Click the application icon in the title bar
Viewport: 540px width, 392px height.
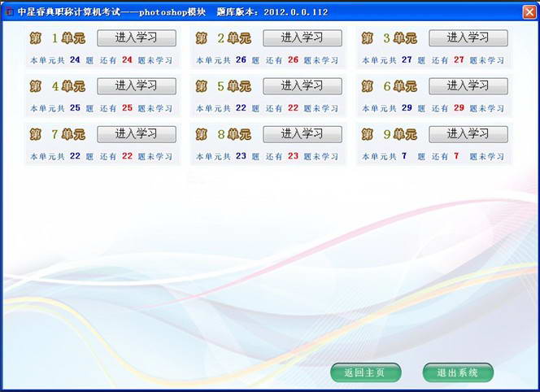[x=8, y=11]
